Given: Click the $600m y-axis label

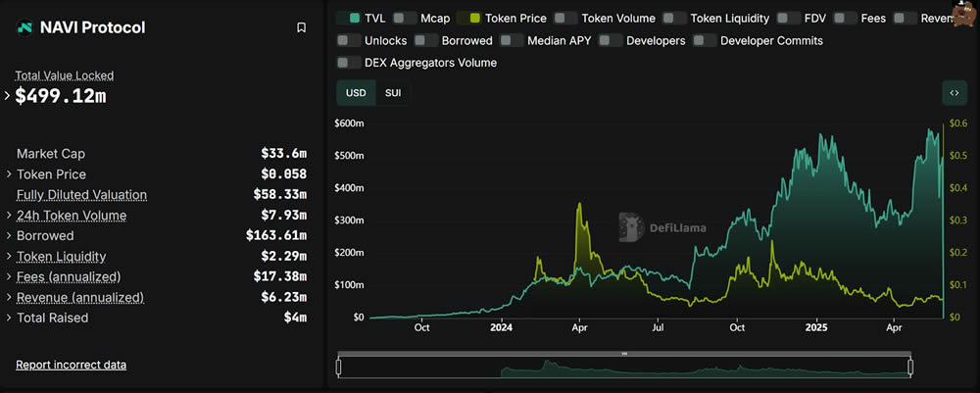Looking at the screenshot, I should (350, 123).
